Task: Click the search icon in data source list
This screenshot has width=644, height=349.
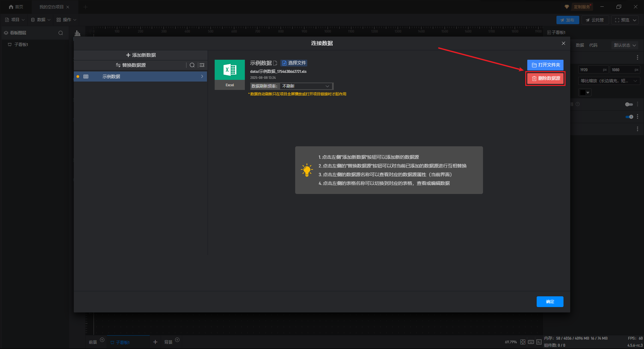Action: tap(192, 65)
